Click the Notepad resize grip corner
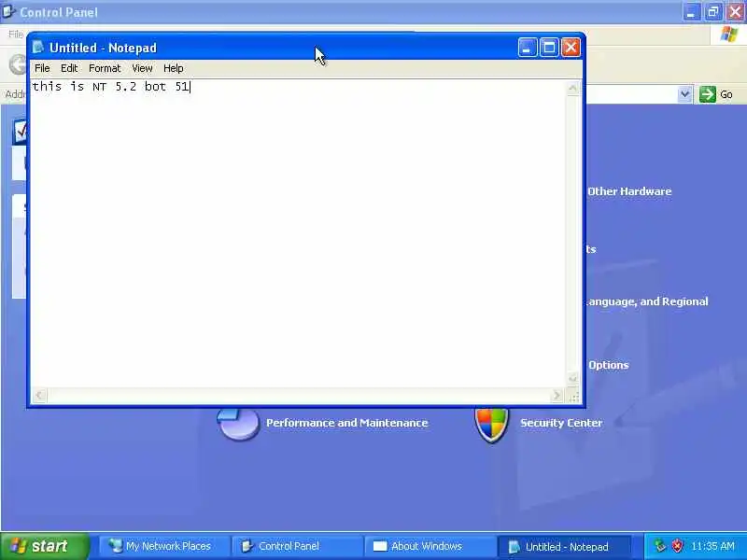Screen dimensions: 747x560 574,396
